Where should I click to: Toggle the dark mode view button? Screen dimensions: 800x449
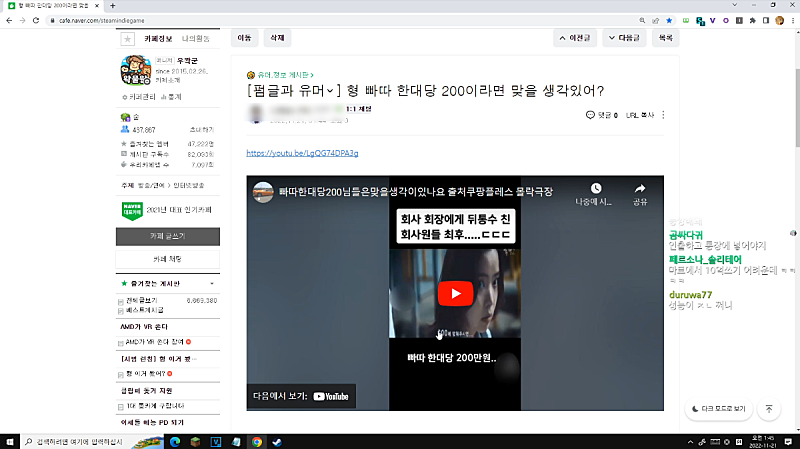point(719,408)
